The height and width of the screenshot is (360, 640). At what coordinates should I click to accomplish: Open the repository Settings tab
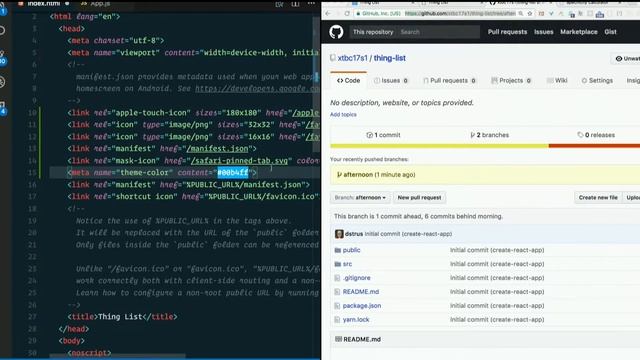[597, 80]
